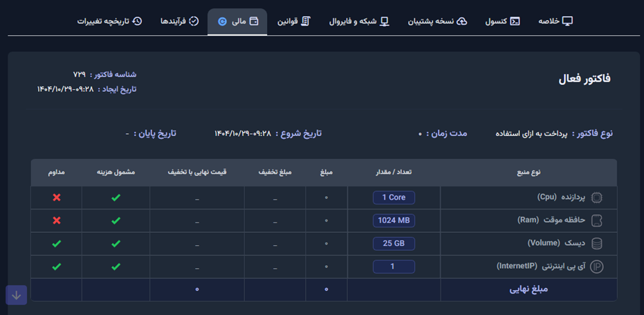644x315 pixels.
Task: Click the scroll-down arrow button
Action: [17, 296]
